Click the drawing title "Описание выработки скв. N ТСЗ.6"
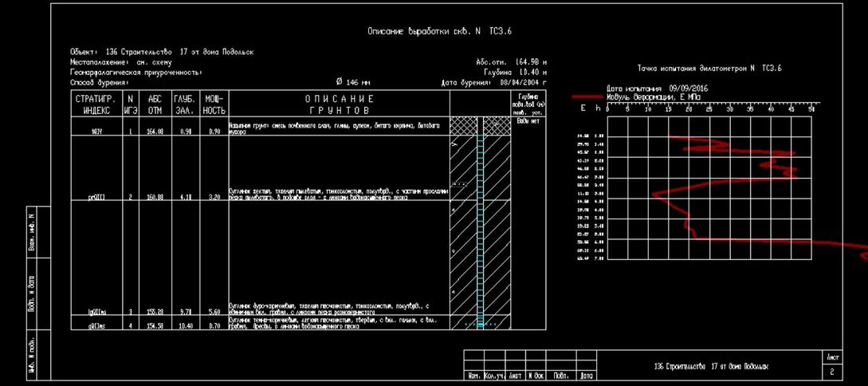The image size is (868, 386). [x=445, y=32]
